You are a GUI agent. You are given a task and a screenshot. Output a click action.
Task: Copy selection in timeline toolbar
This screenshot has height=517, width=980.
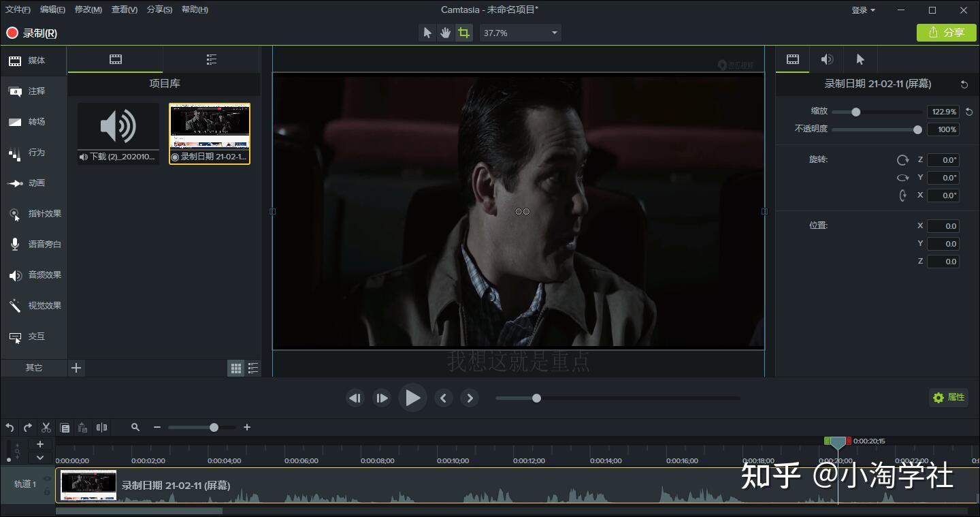tap(65, 428)
